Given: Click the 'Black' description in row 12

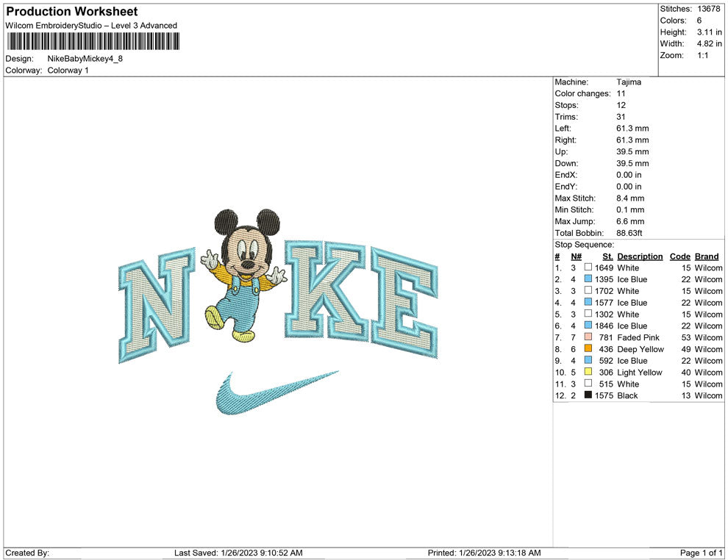Looking at the screenshot, I should pos(628,395).
